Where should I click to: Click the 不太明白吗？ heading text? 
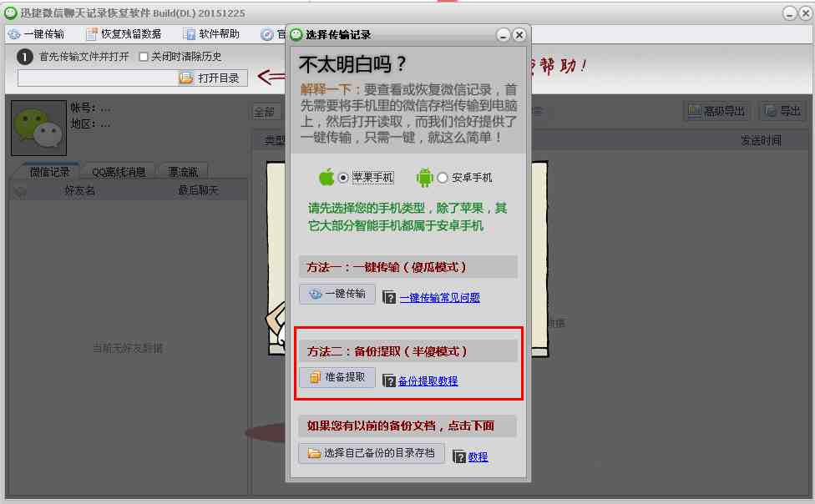click(353, 65)
